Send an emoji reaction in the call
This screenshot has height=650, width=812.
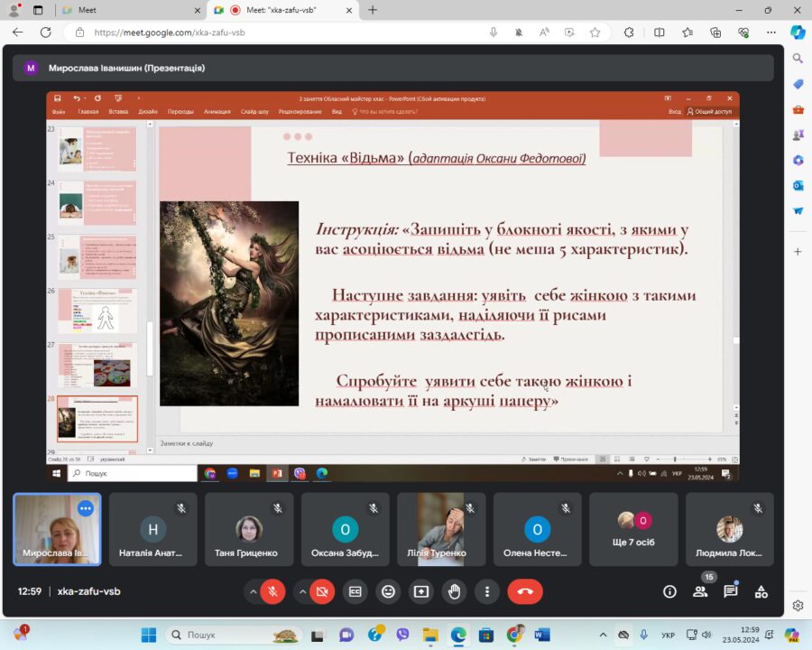coord(388,591)
